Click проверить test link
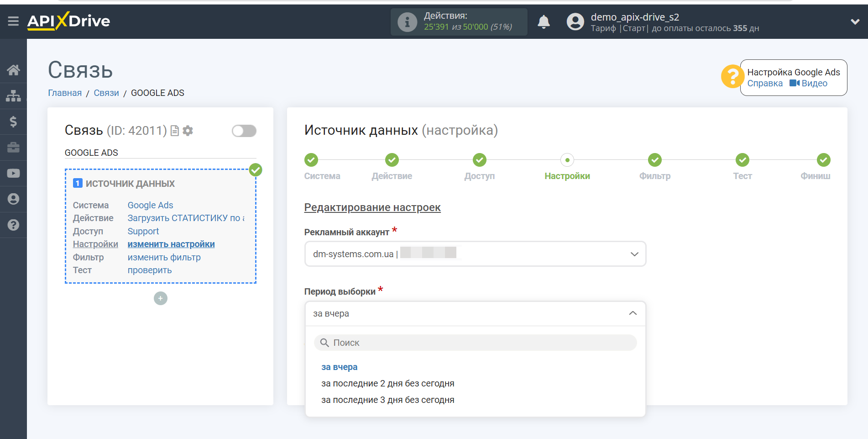868x439 pixels. tap(150, 270)
